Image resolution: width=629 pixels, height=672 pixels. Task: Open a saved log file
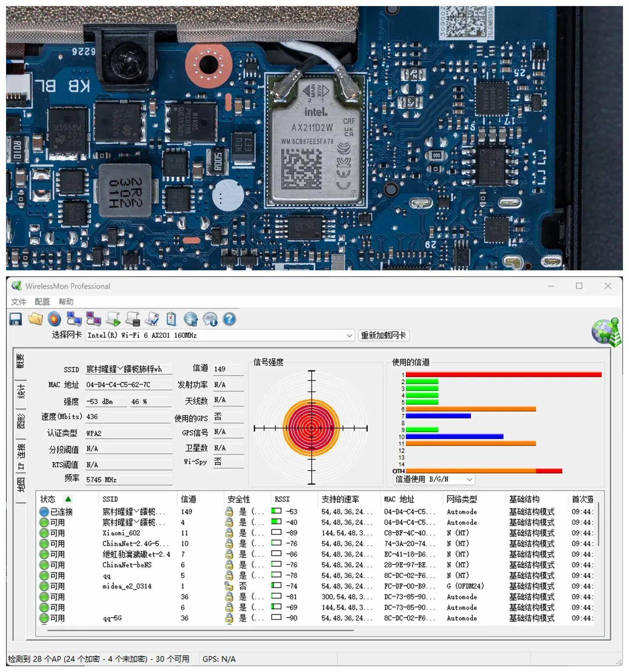pyautogui.click(x=35, y=319)
